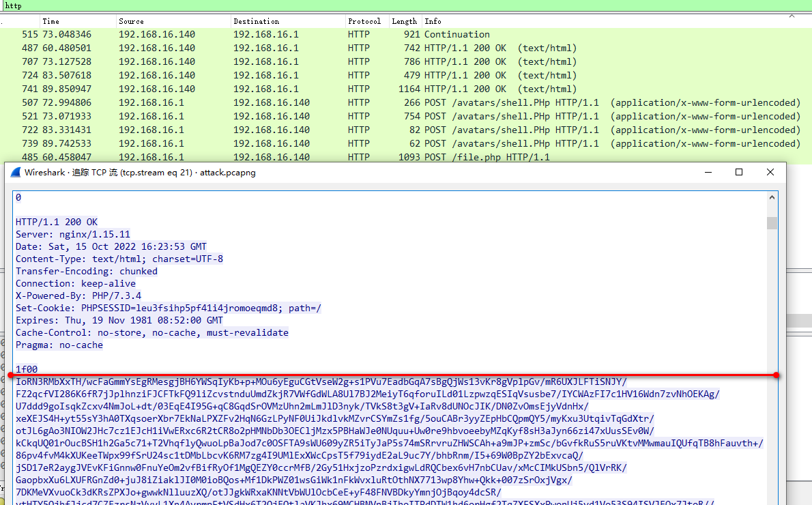The height and width of the screenshot is (505, 812).
Task: Select packet 724 HTTP 200 OK row
Action: 406,76
